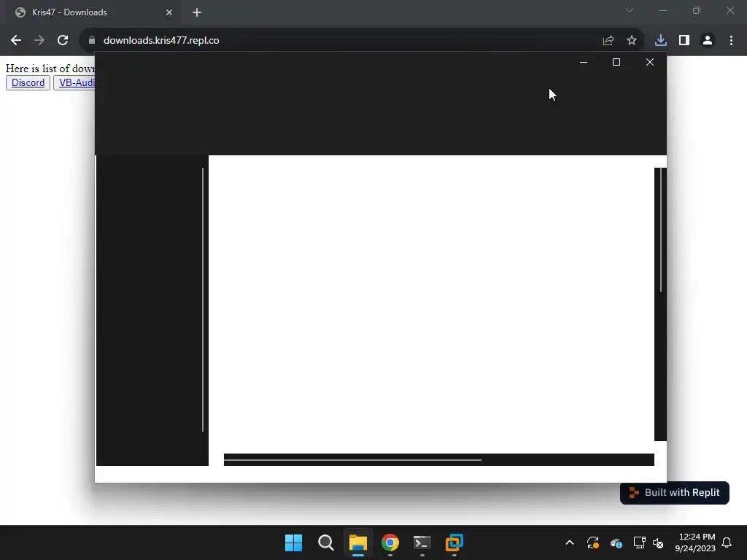The image size is (747, 560).
Task: Click the overlay window's vertical scrollbar
Action: point(660,304)
